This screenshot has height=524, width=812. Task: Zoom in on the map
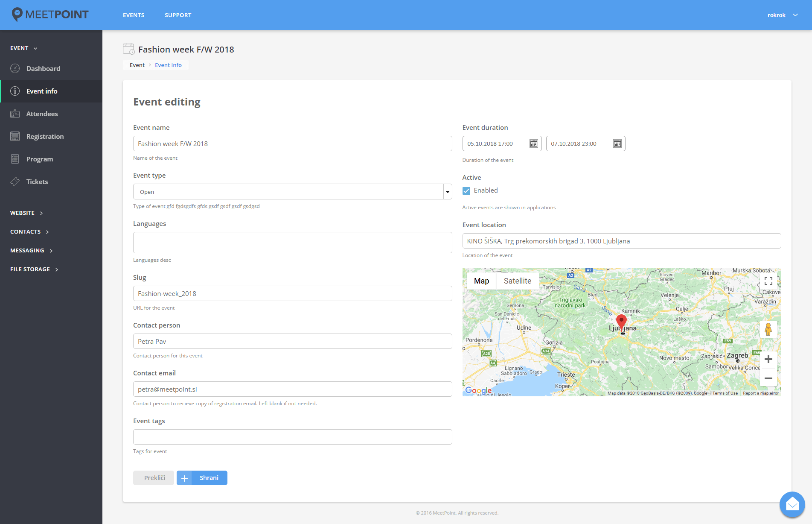[768, 359]
